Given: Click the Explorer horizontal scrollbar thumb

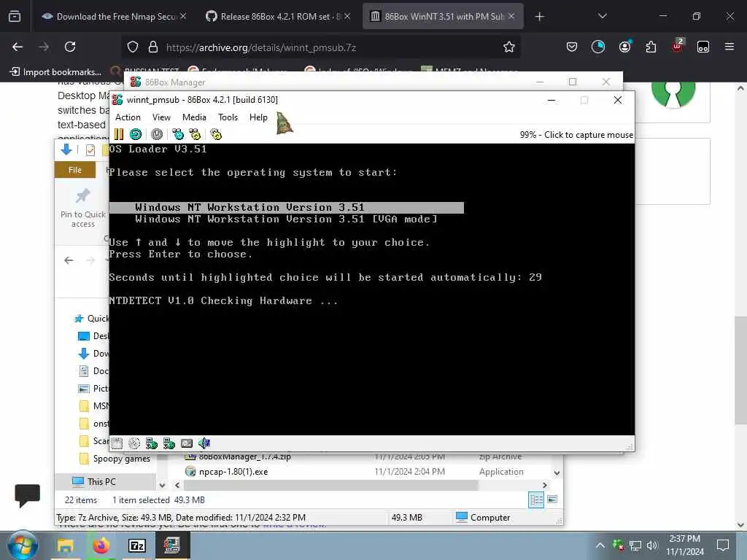Looking at the screenshot, I should pos(330,485).
